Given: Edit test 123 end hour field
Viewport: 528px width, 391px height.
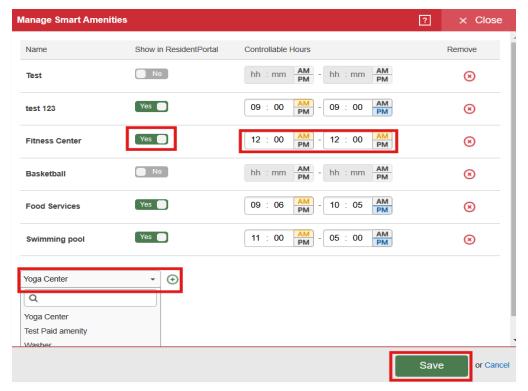Looking at the screenshot, I should (x=334, y=107).
